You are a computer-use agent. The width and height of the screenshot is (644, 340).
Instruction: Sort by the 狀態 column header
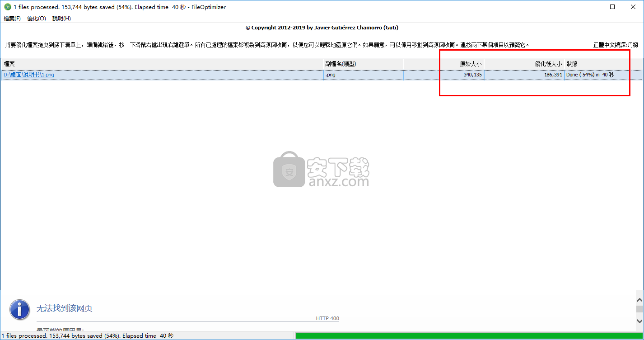click(603, 64)
